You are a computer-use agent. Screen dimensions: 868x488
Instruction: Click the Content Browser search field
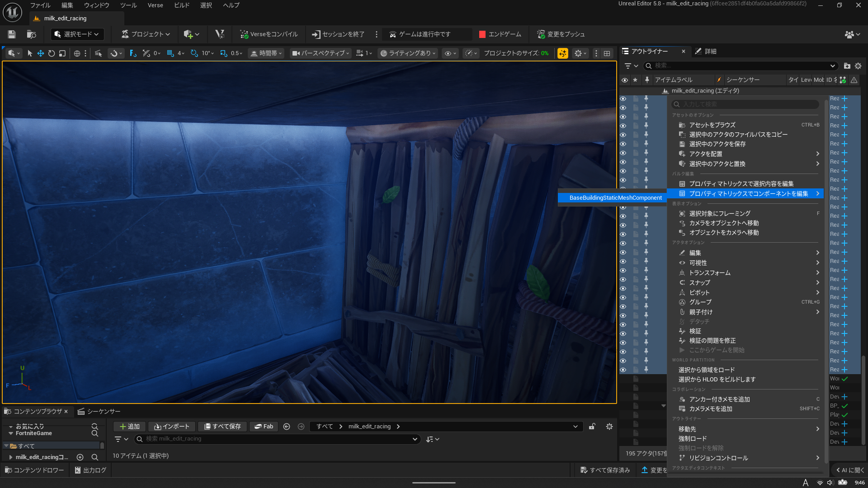278,439
